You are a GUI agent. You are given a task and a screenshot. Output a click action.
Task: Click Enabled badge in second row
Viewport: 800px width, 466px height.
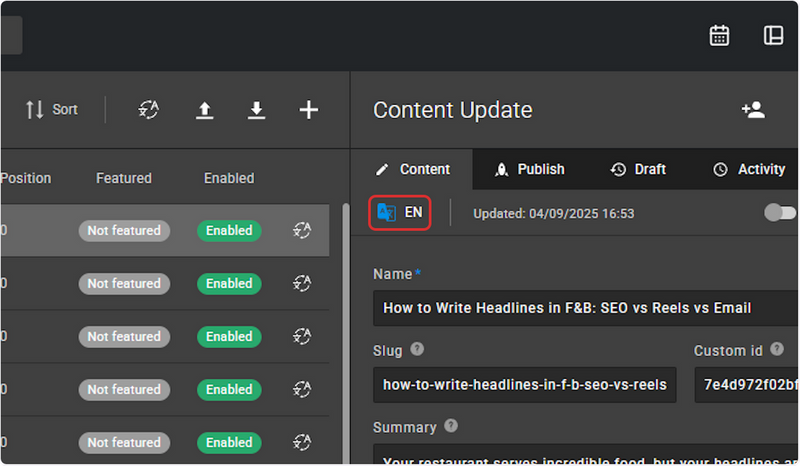point(229,284)
